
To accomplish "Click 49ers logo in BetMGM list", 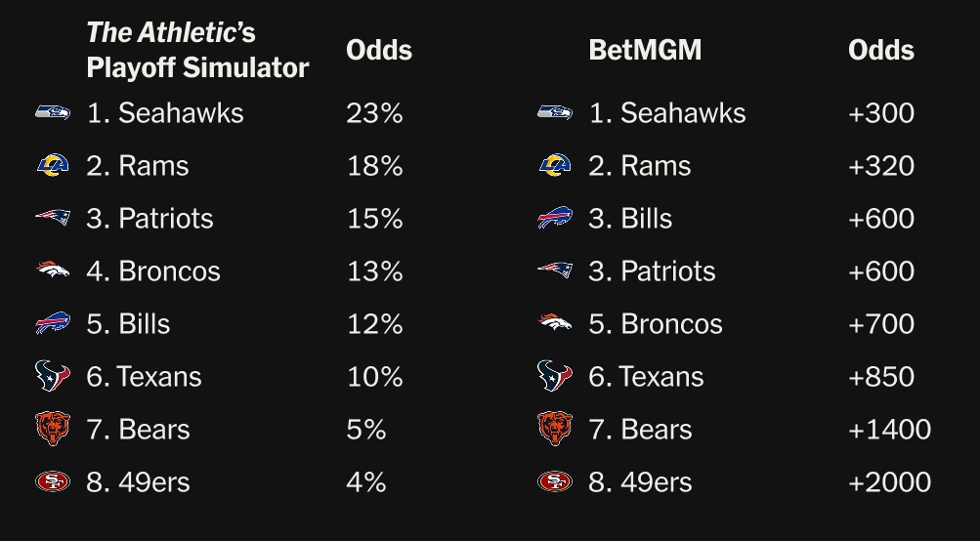I will tap(555, 481).
